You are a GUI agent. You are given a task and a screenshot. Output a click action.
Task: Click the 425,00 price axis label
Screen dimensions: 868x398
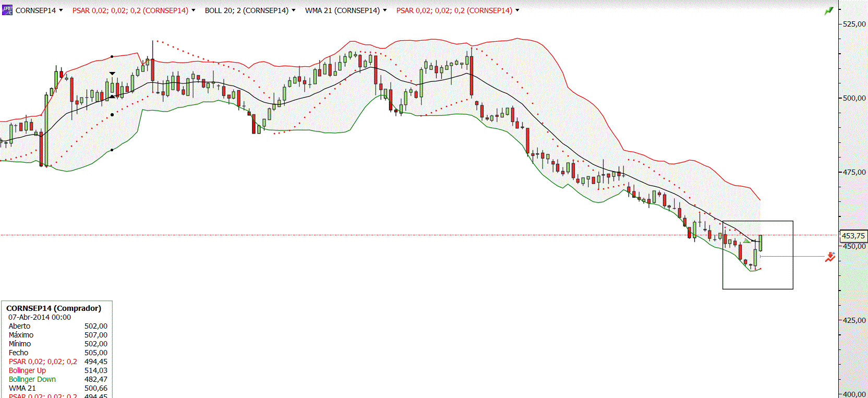pyautogui.click(x=854, y=320)
